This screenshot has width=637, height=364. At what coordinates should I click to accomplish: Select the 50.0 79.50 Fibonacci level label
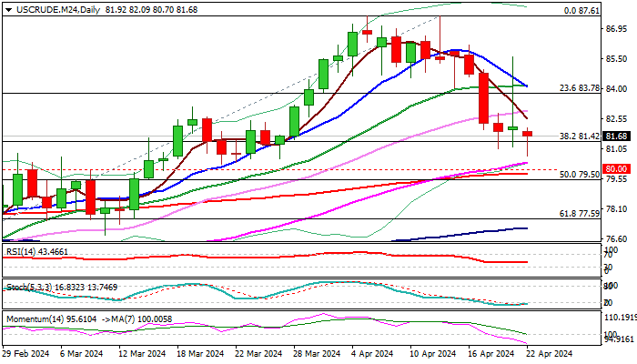click(x=580, y=175)
